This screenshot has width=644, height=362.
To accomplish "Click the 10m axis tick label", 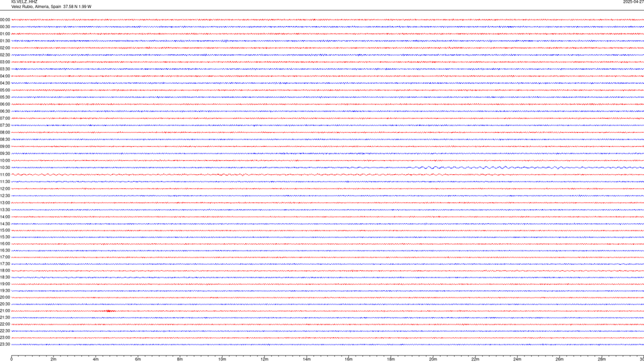I will (x=222, y=359).
